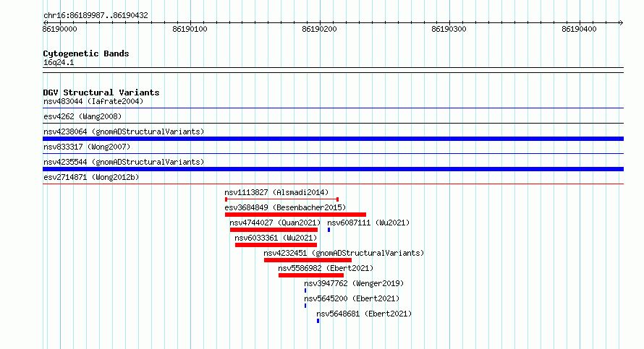The image size is (644, 349).
Task: Click nsv6033361 (Wu2021) variant label
Action: (x=276, y=238)
